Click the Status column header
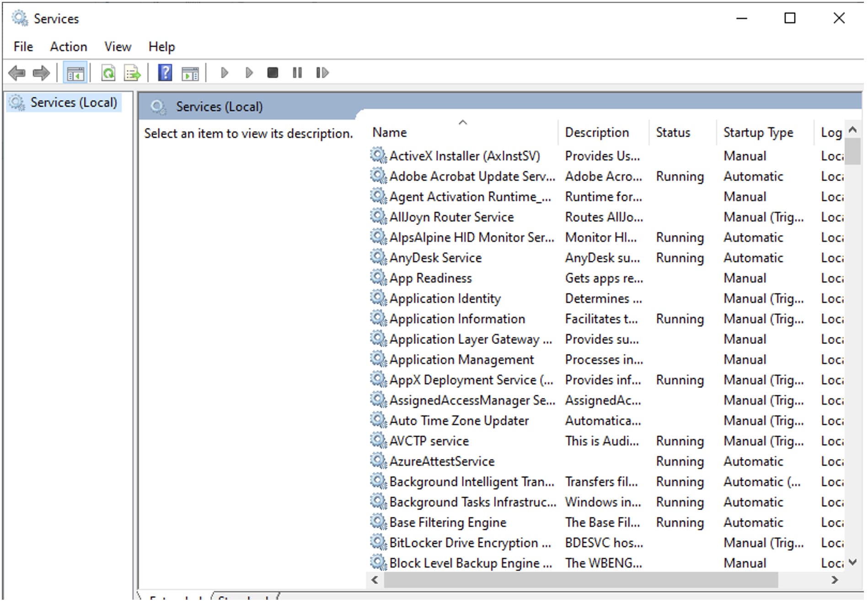This screenshot has height=602, width=868. click(673, 133)
